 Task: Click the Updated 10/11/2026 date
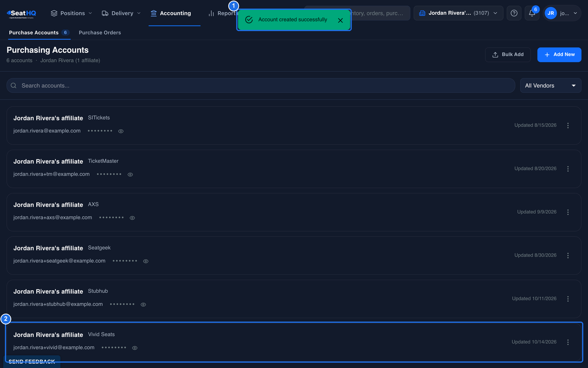click(x=534, y=299)
